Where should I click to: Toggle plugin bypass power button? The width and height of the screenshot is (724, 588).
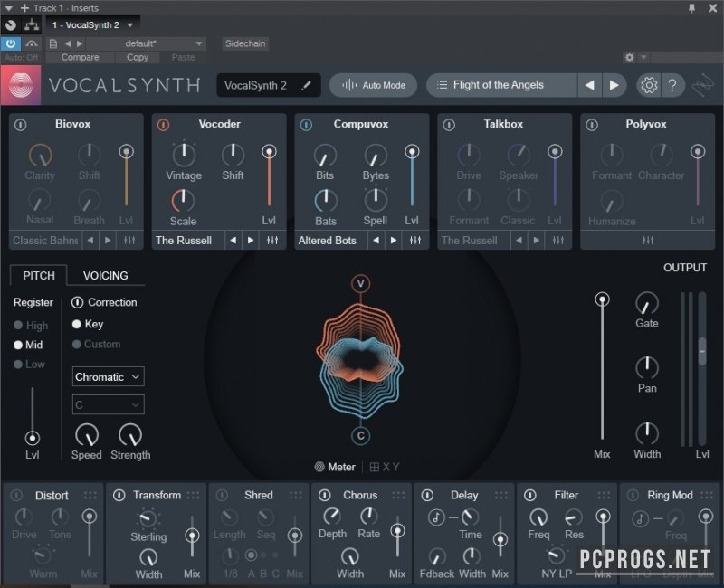[x=11, y=43]
